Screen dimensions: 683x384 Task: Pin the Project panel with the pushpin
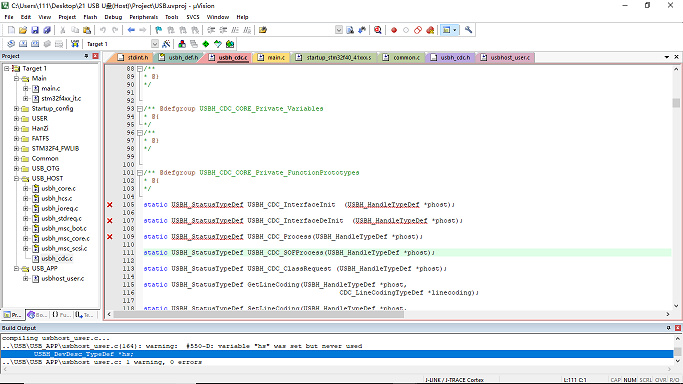point(86,56)
